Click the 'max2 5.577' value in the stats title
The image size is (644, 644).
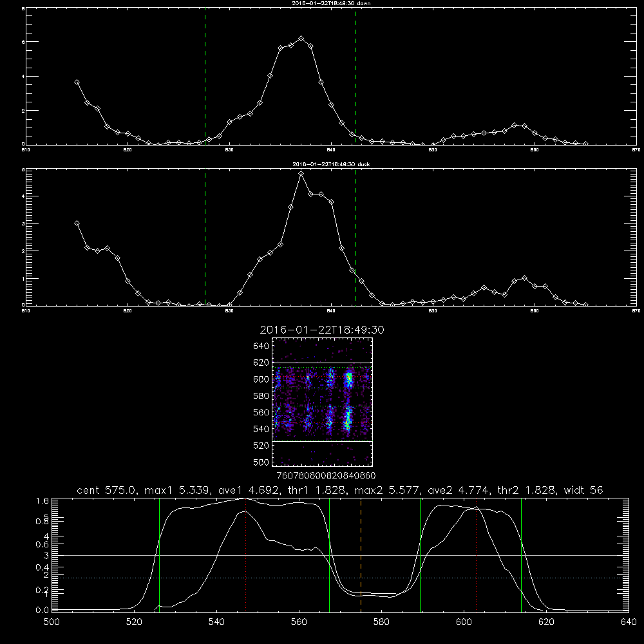pos(386,490)
